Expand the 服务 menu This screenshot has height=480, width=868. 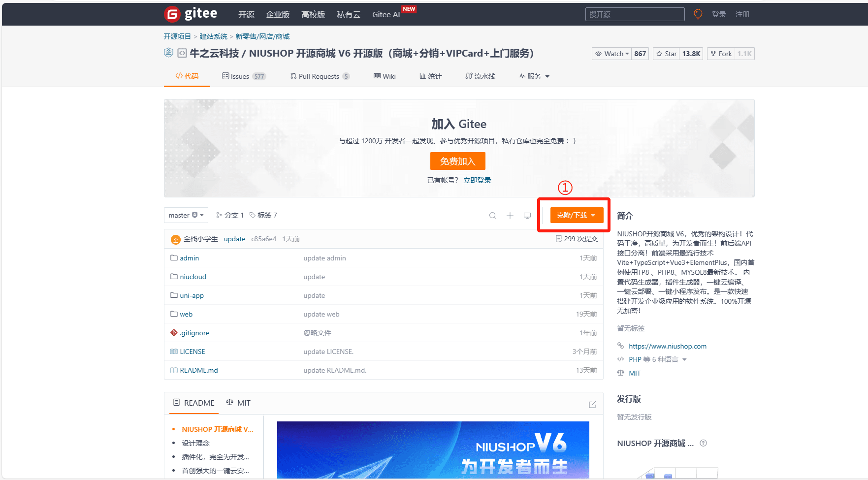pos(534,76)
